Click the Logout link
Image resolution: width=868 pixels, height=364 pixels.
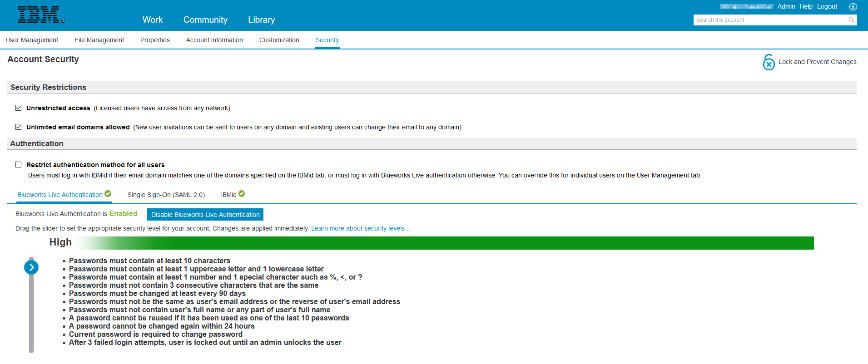[x=827, y=6]
